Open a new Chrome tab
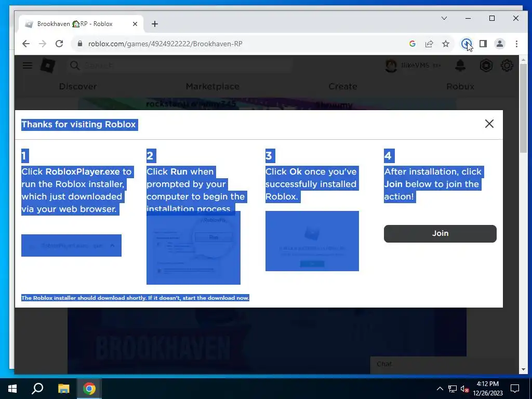 (155, 24)
